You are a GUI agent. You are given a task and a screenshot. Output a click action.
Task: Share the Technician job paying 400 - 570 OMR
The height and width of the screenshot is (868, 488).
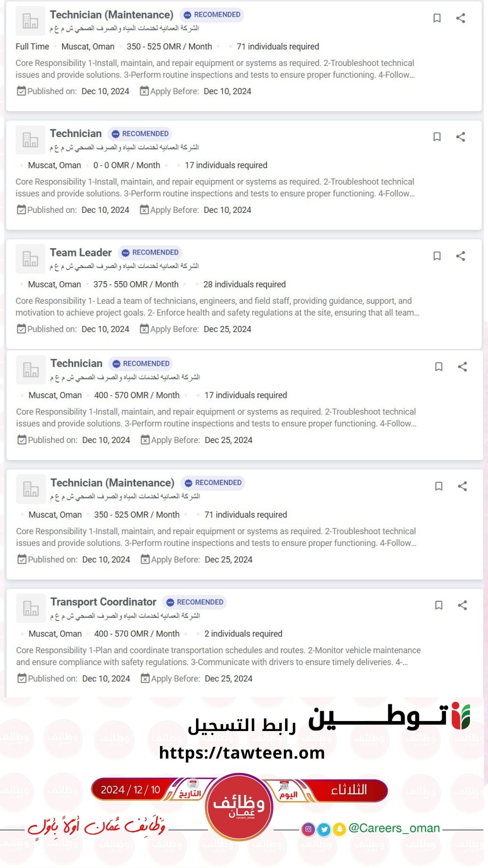point(462,367)
